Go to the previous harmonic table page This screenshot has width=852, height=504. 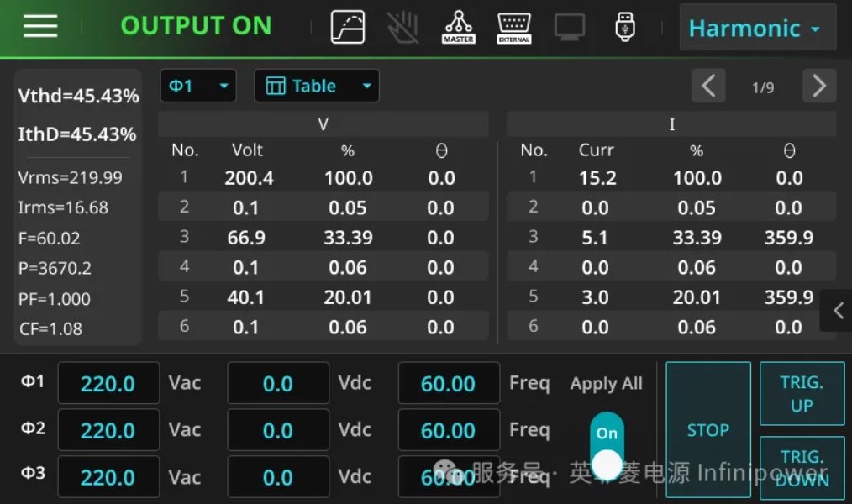click(x=708, y=86)
